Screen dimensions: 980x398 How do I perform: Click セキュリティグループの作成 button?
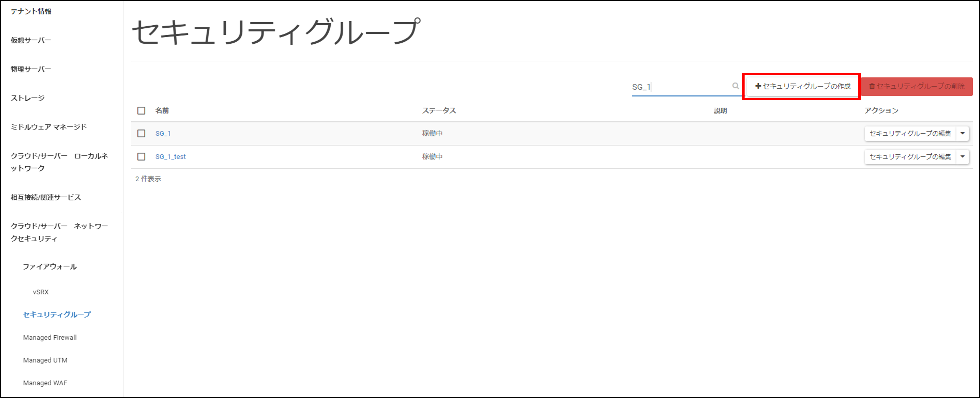tap(803, 86)
